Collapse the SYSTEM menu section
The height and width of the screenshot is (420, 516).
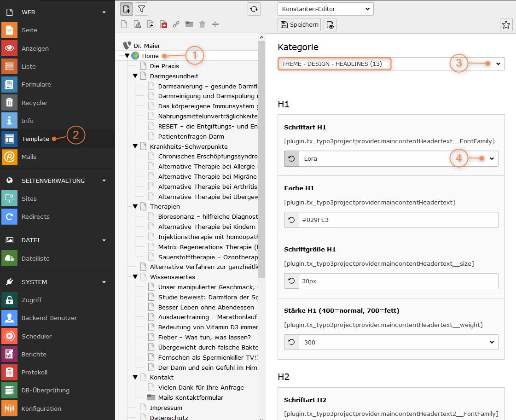104,282
